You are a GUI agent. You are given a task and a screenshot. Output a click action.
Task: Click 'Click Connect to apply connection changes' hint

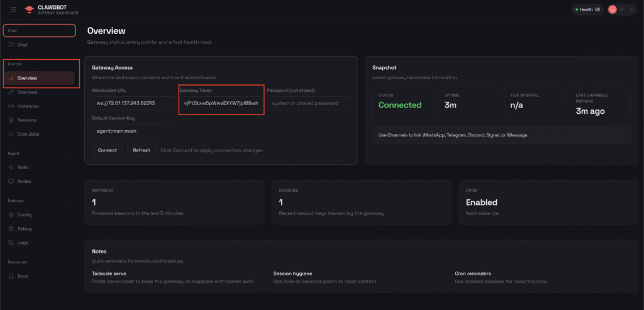pos(212,150)
